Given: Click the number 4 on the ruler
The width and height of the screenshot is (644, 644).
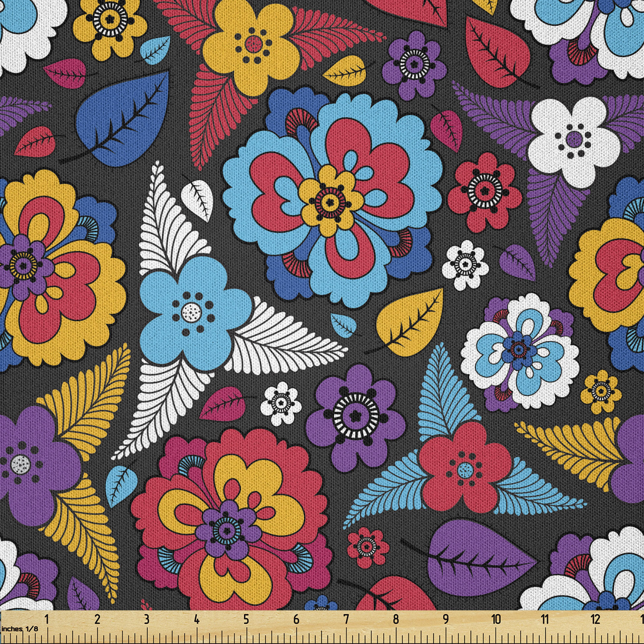Looking at the screenshot, I should 197,620.
